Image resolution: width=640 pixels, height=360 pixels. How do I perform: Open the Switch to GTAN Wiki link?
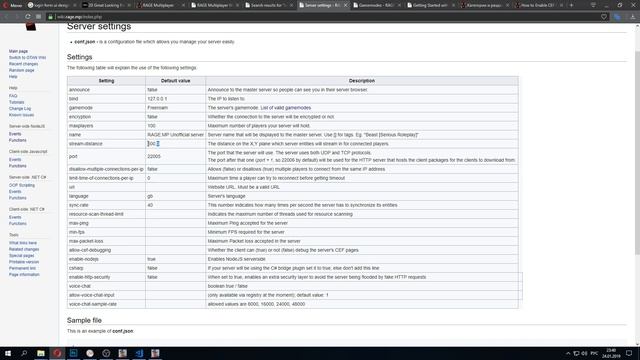[27, 58]
